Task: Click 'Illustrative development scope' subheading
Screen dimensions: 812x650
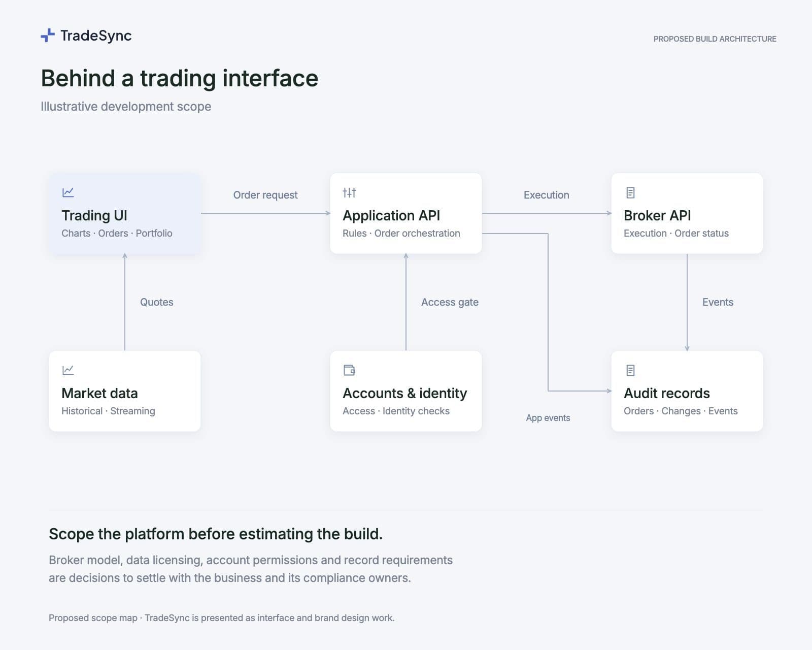Action: (126, 107)
